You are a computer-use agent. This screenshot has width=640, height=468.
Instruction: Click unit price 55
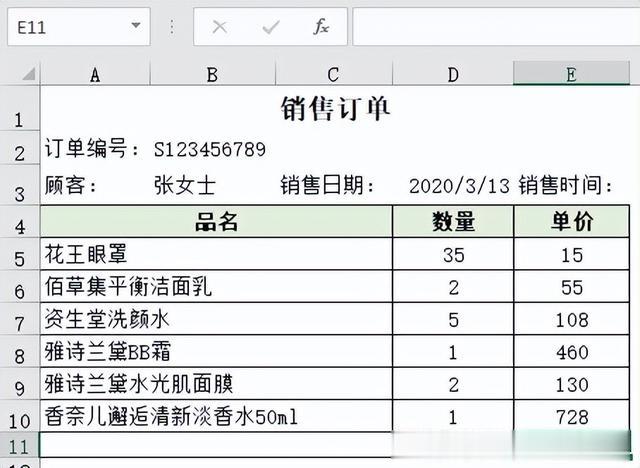coord(571,286)
